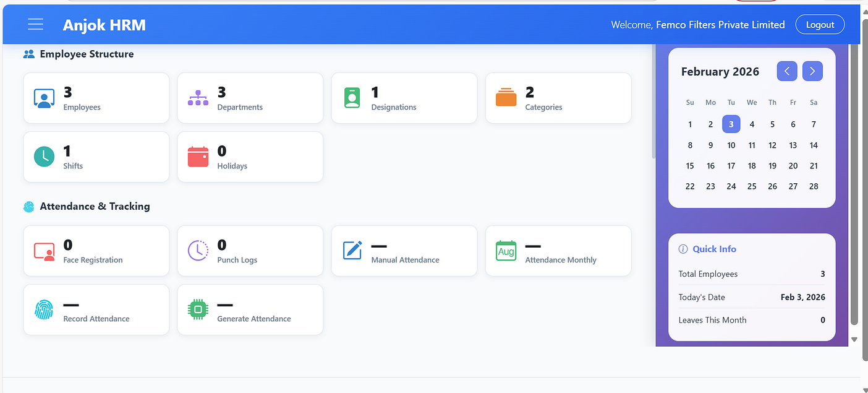Image resolution: width=868 pixels, height=393 pixels.
Task: Open the Designations card label
Action: coord(394,107)
